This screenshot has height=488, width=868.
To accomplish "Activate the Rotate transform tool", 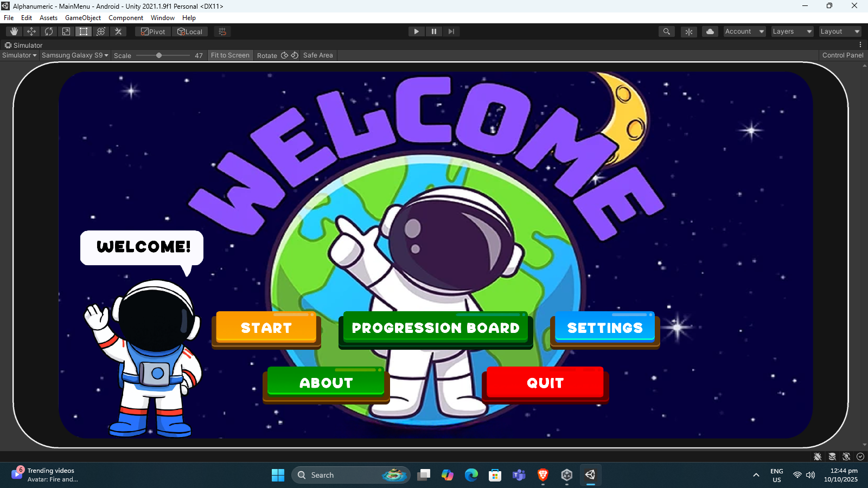I will [x=49, y=31].
